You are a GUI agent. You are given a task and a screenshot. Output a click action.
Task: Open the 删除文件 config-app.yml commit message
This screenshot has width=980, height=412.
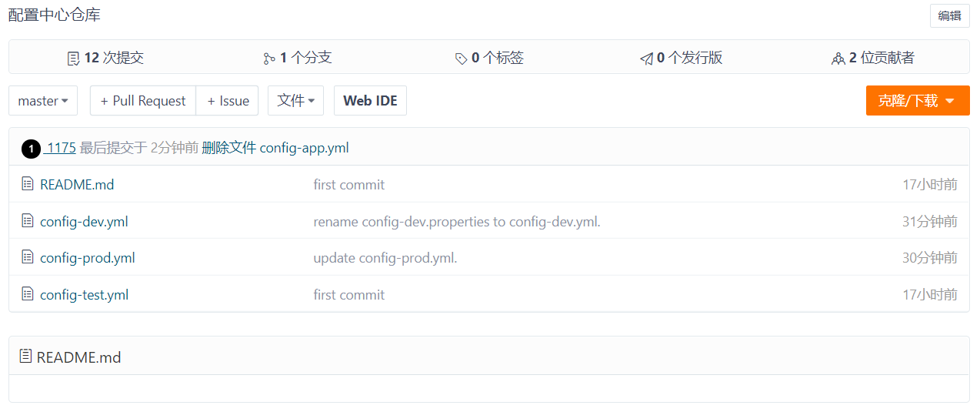(x=275, y=148)
